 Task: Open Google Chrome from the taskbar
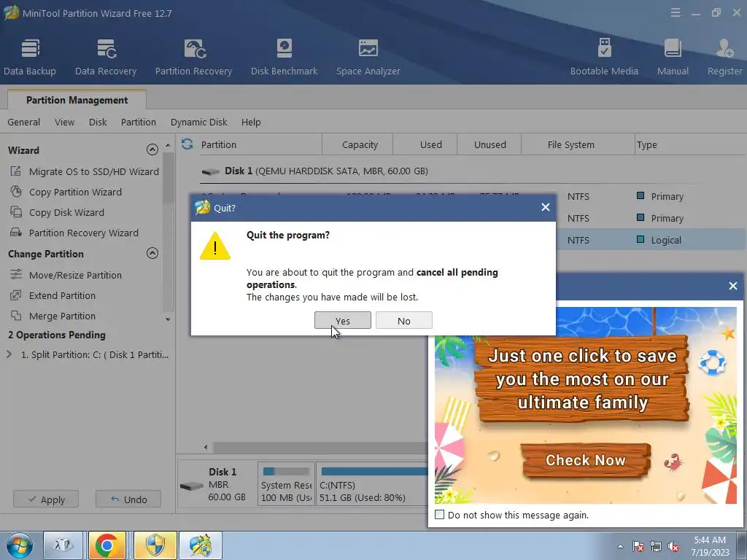coord(107,545)
